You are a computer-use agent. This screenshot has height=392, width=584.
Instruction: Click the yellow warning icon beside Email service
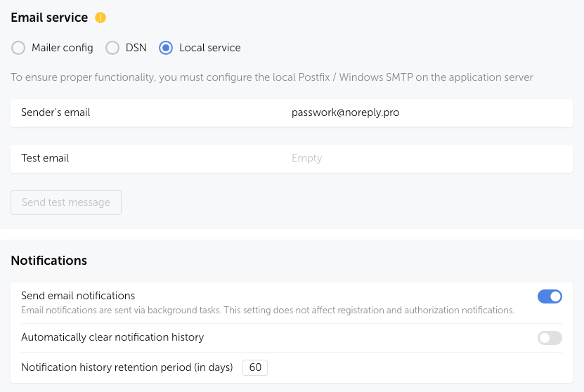[x=101, y=18]
